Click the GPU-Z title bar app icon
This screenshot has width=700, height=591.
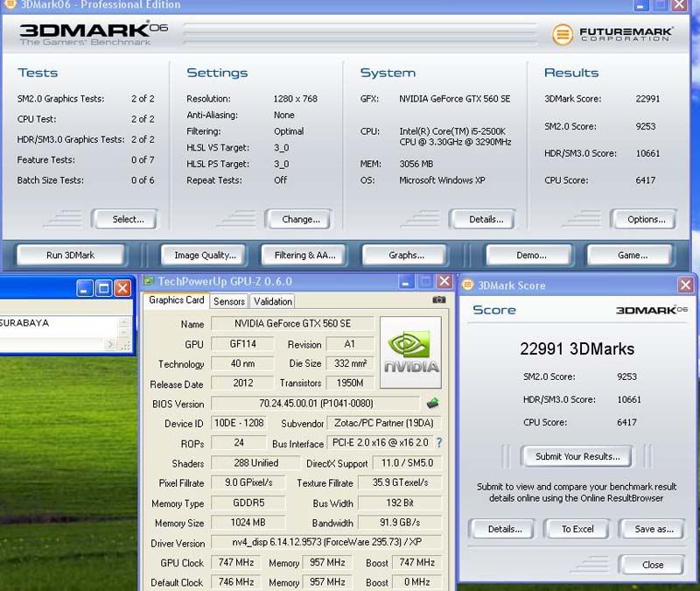pos(149,281)
